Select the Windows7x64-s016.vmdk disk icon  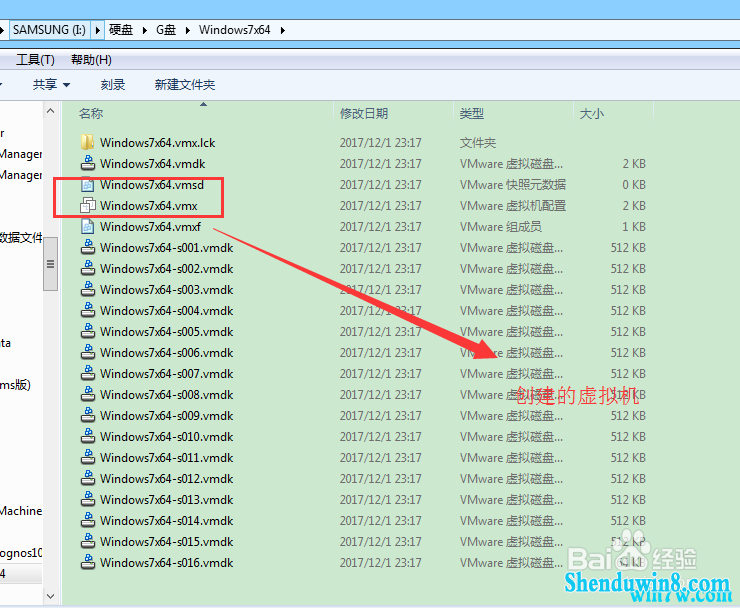[87, 563]
